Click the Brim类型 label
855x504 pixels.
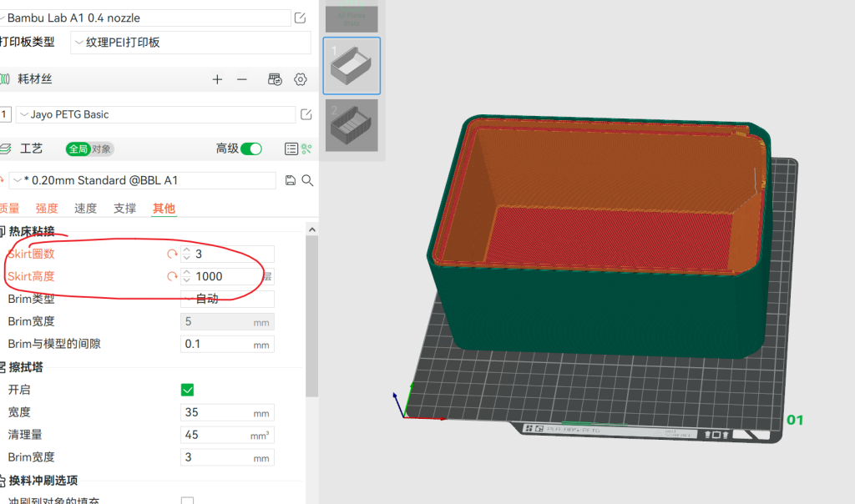[x=31, y=299]
